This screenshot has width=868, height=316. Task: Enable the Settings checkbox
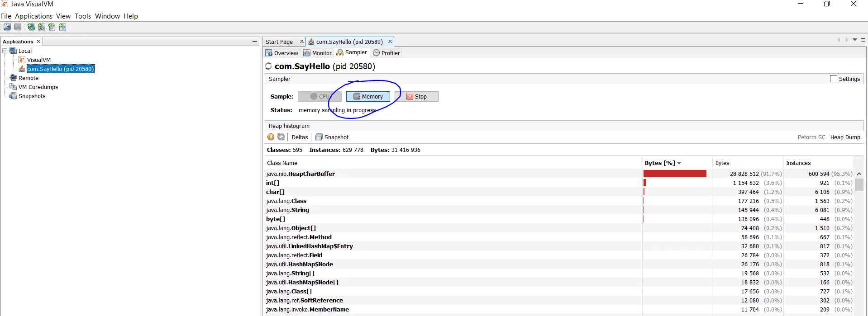[x=834, y=79]
